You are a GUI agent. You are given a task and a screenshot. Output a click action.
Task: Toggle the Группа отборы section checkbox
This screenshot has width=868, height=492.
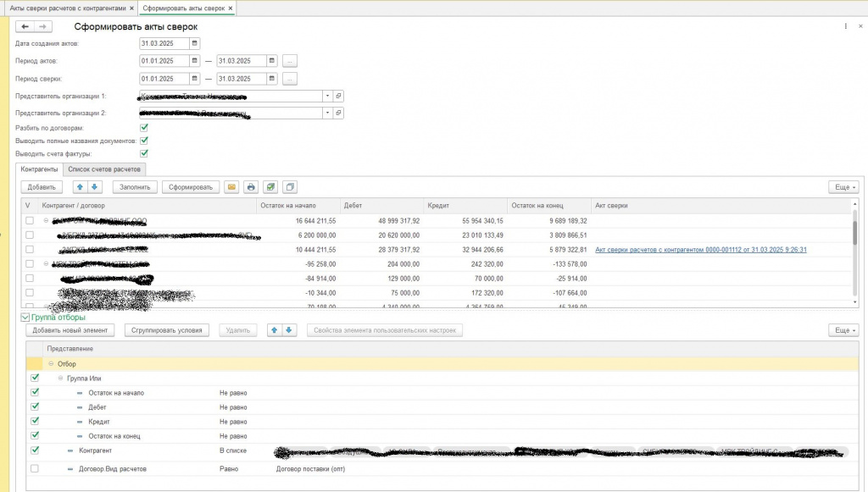click(25, 318)
